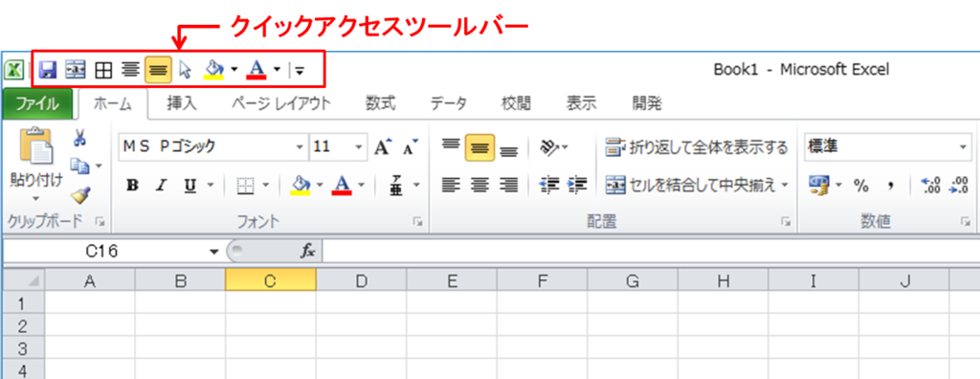Viewport: 980px width, 379px height.
Task: Open the ファイル tab
Action: point(37,103)
